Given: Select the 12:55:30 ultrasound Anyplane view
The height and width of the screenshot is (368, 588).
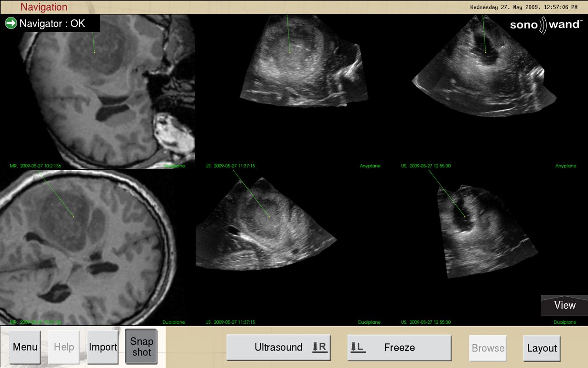Looking at the screenshot, I should pos(489,91).
